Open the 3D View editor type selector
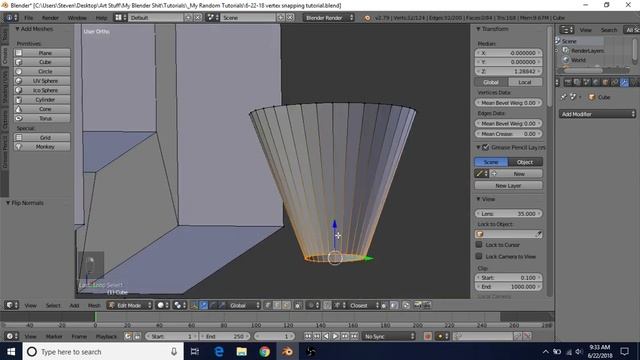The height and width of the screenshot is (360, 640). pyautogui.click(x=11, y=305)
